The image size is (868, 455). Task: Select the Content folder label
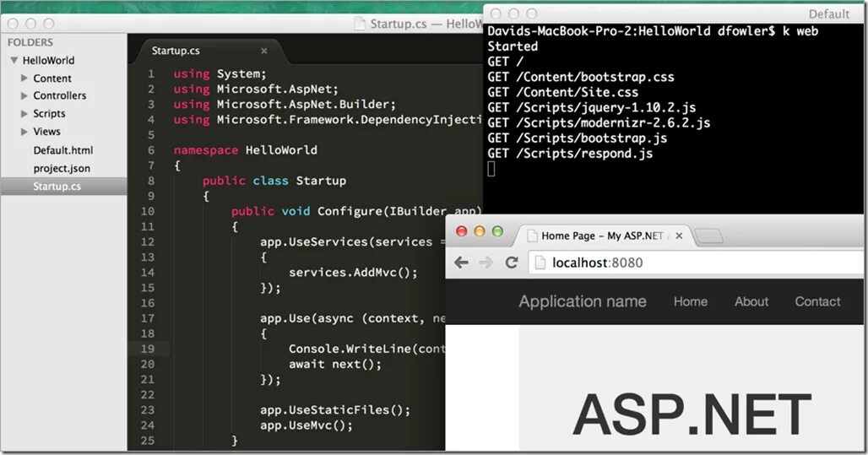(52, 78)
